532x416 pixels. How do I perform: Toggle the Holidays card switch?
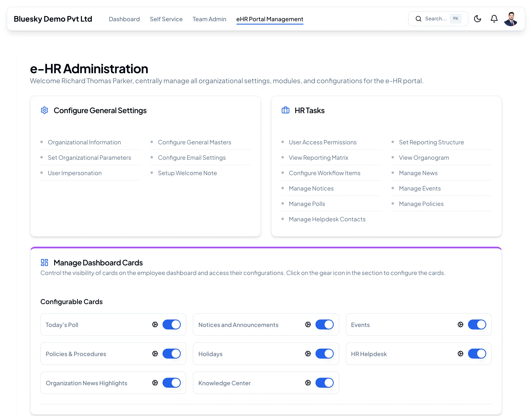324,354
